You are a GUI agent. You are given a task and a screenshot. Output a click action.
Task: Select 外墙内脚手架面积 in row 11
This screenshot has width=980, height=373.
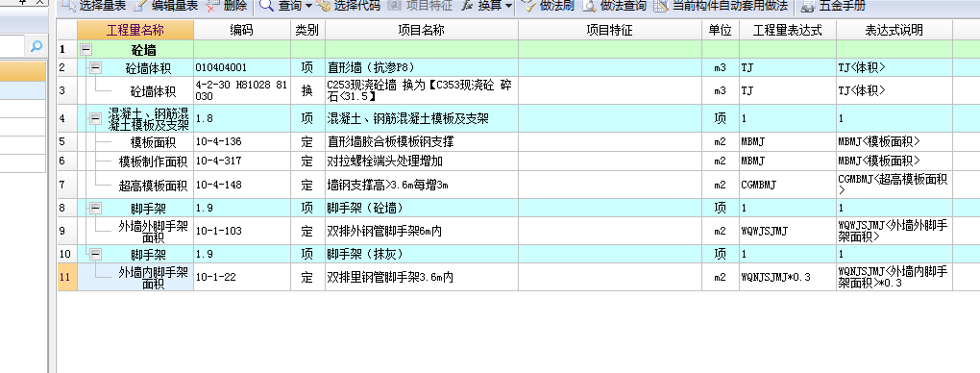[x=153, y=277]
